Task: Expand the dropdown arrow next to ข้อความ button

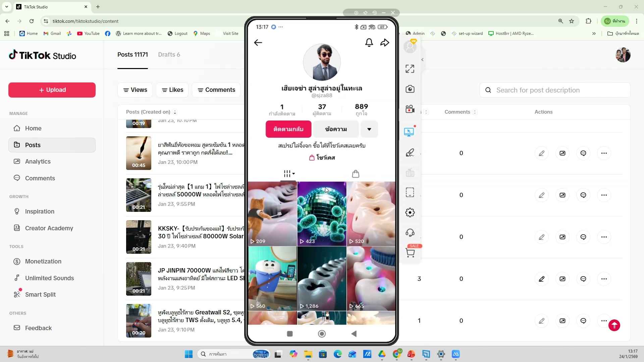Action: point(369,129)
